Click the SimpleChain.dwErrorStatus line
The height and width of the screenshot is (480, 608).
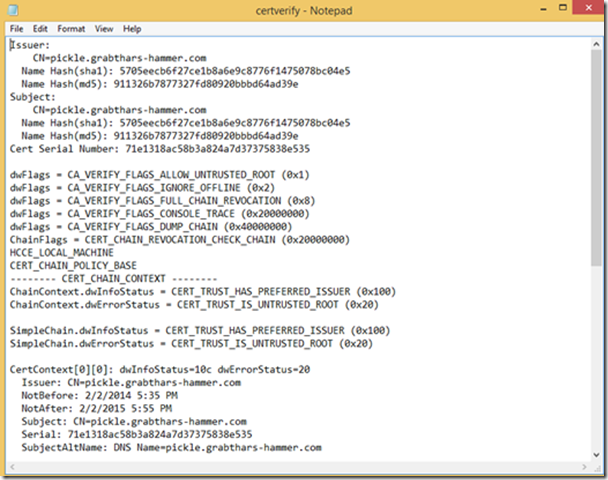tap(191, 344)
